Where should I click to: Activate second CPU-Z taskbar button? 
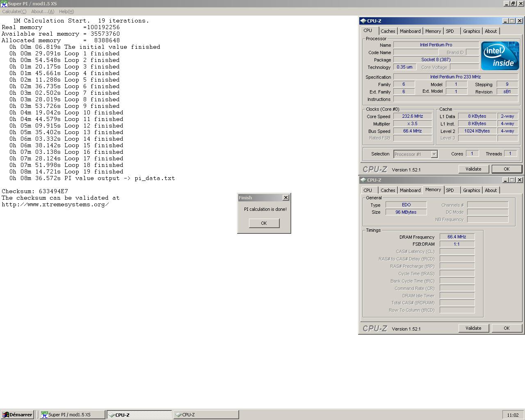point(206,415)
